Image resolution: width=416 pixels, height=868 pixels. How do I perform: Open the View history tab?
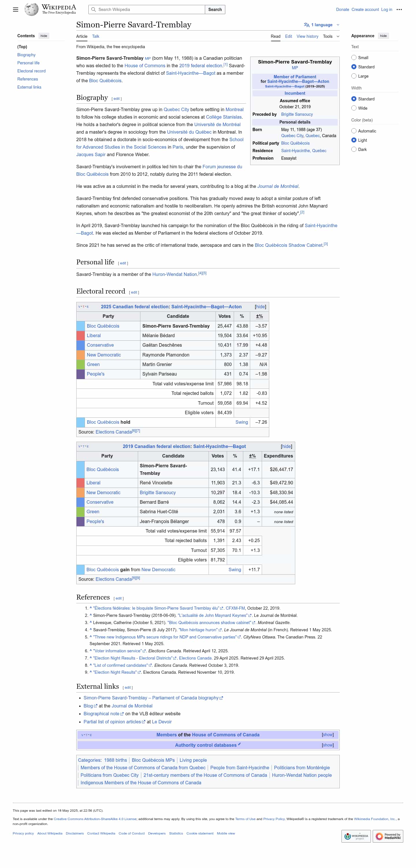[307, 36]
